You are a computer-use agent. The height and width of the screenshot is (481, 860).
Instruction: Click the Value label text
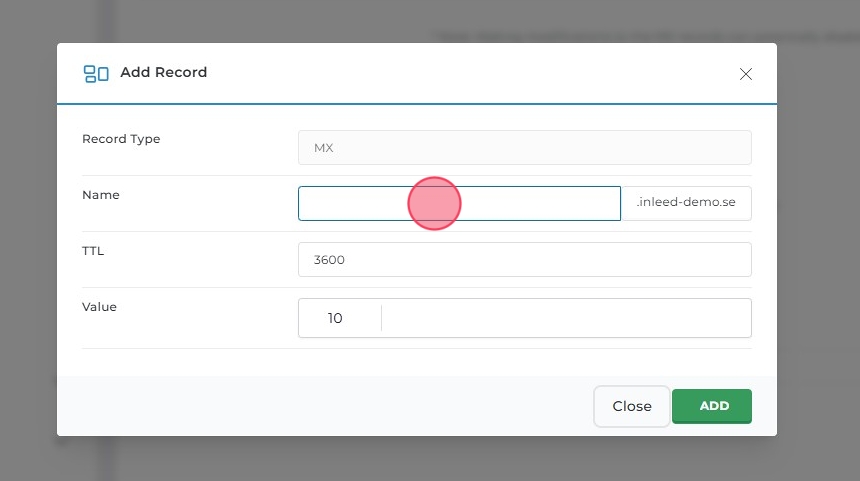coord(99,307)
